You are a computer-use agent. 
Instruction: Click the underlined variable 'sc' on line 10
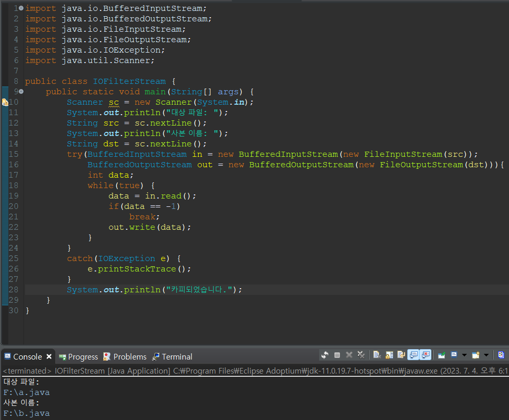click(114, 102)
